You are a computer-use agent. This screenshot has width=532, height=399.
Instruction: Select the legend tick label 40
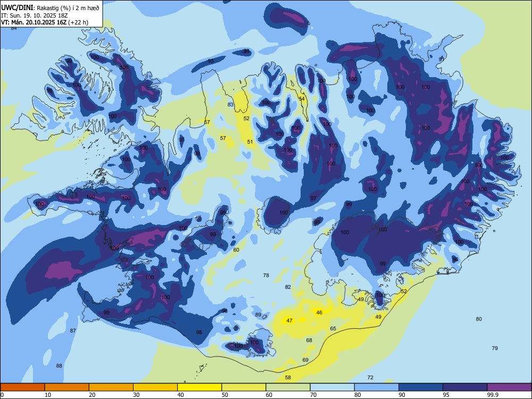click(181, 395)
